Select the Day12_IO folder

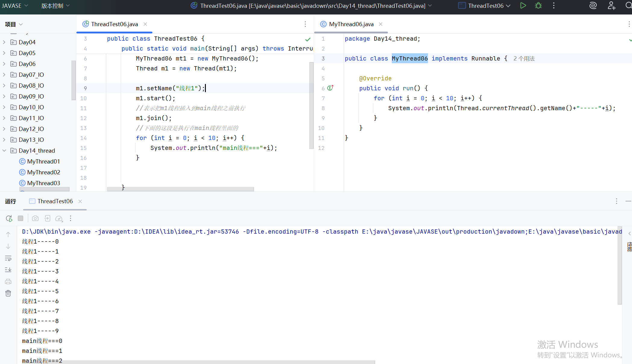pos(31,129)
